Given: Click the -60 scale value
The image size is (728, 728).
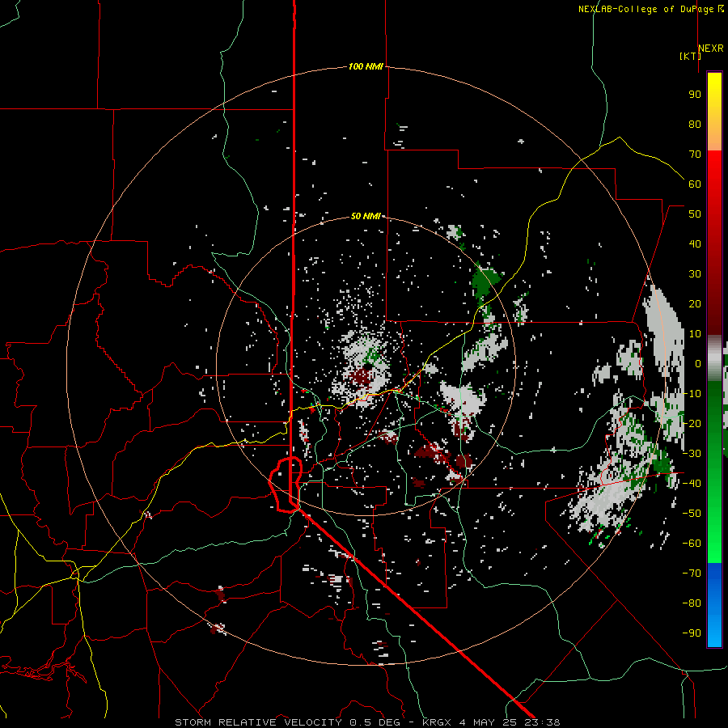Looking at the screenshot, I should 692,544.
